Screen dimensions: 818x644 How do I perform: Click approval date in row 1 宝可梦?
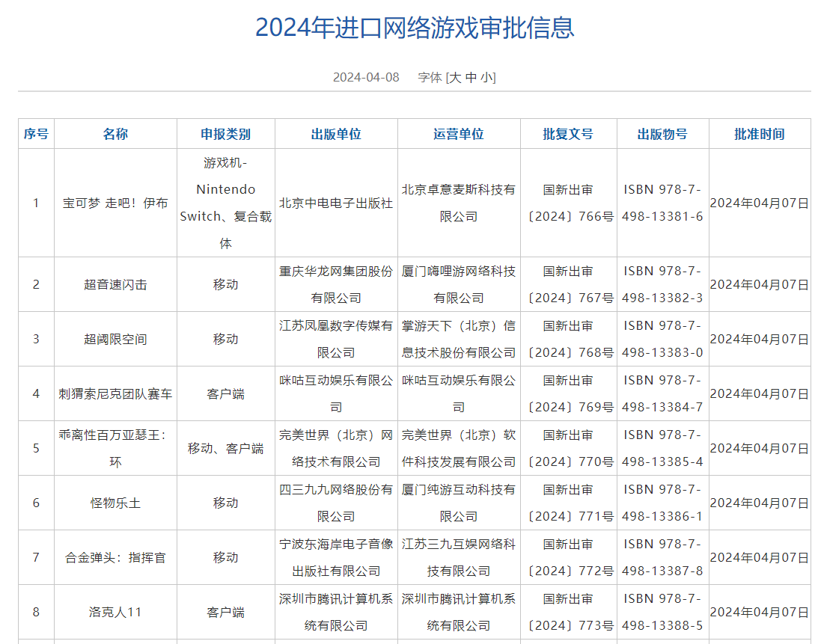click(760, 203)
